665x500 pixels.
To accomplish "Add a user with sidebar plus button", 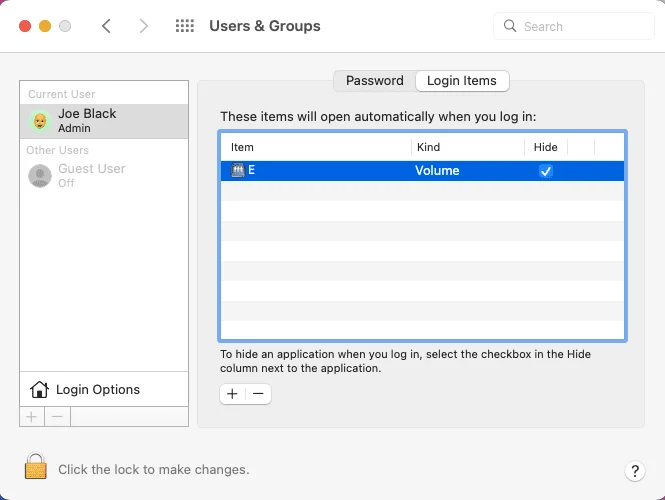I will click(x=31, y=416).
